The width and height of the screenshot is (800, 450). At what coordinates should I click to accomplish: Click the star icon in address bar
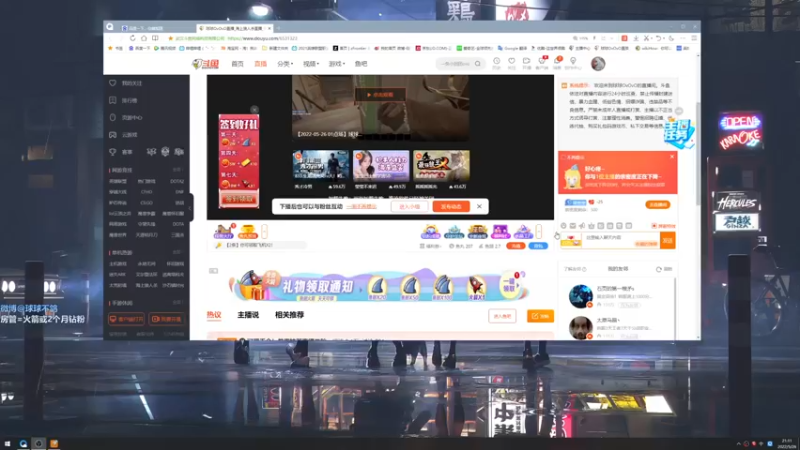(x=170, y=38)
